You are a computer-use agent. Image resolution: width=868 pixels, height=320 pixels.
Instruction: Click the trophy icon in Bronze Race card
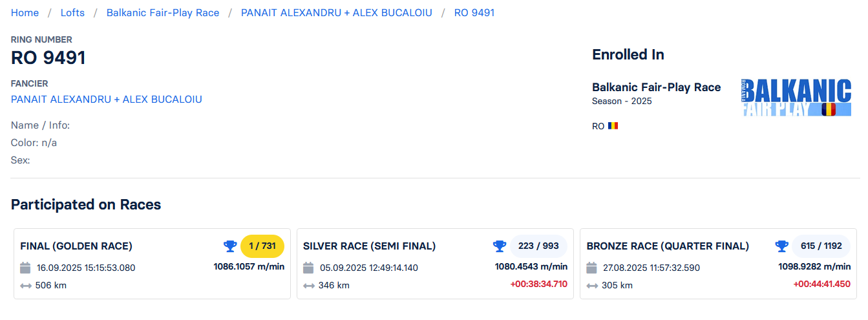point(781,246)
